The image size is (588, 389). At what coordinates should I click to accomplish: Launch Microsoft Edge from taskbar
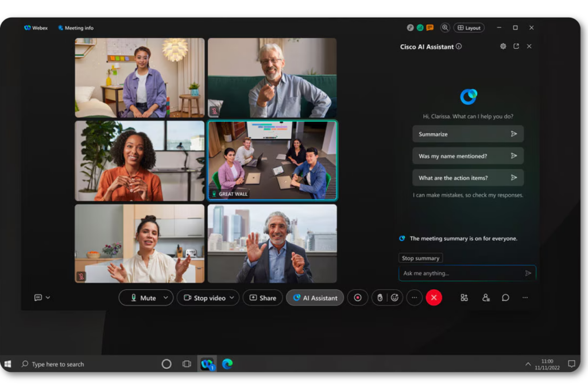tap(227, 364)
